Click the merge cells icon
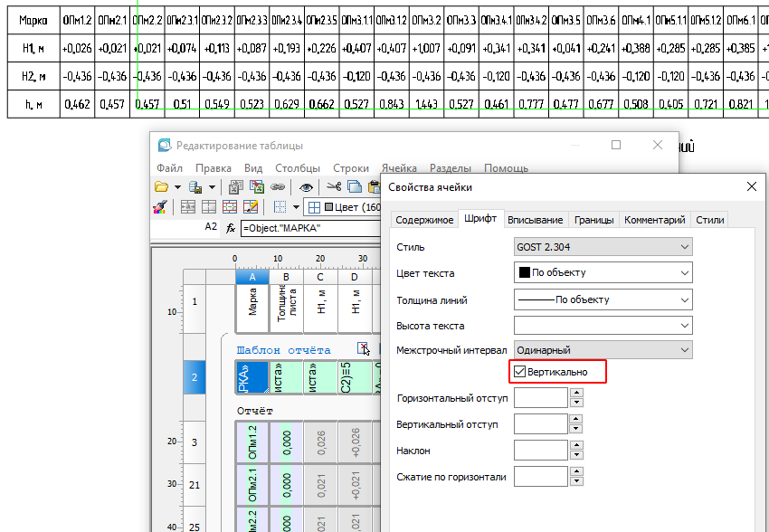Image resolution: width=769 pixels, height=532 pixels. click(188, 207)
